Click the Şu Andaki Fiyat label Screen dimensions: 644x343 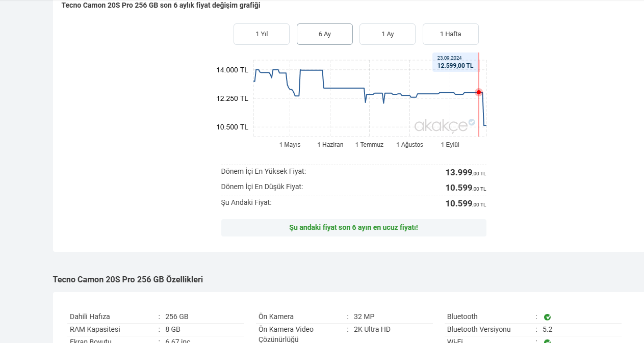246,202
